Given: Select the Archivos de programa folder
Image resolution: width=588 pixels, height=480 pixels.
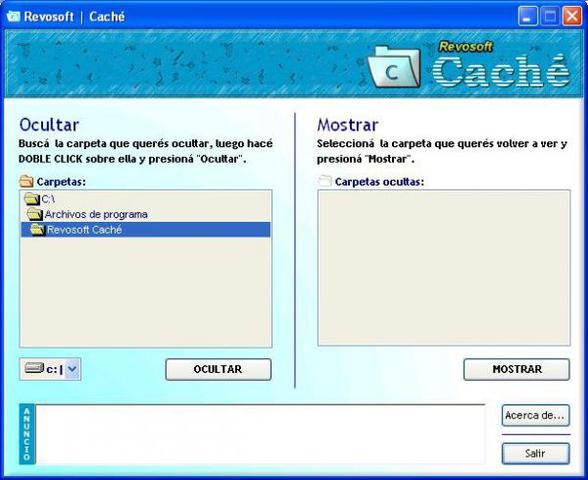Looking at the screenshot, I should pyautogui.click(x=146, y=214).
